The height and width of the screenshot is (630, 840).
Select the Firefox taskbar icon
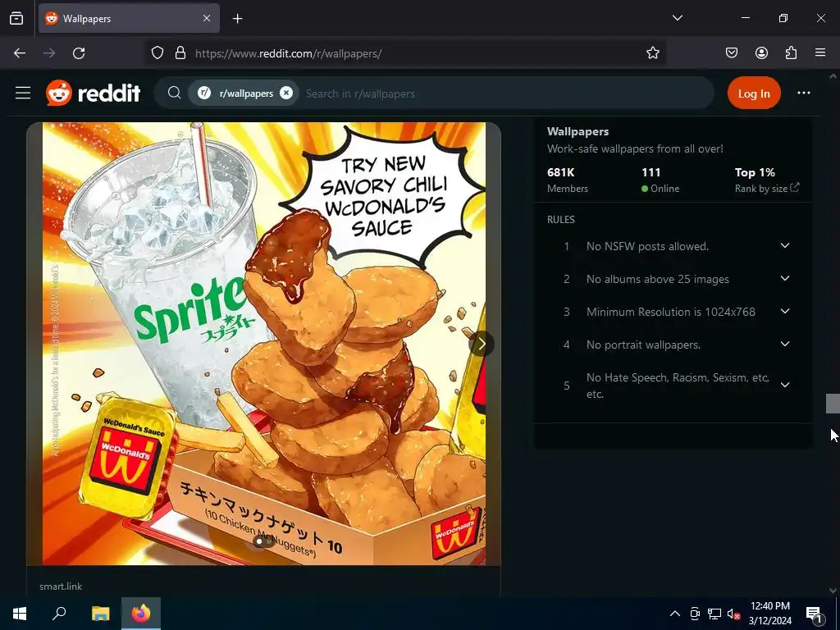[141, 614]
